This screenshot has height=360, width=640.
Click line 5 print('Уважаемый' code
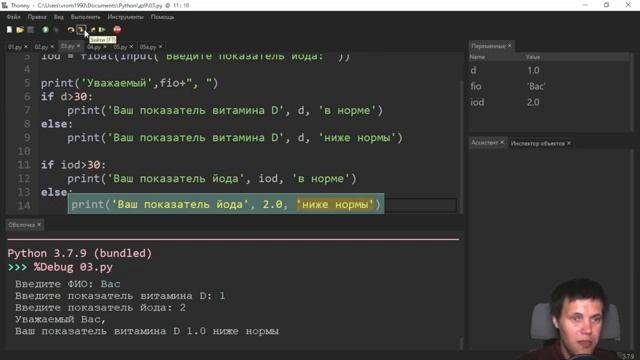[129, 83]
